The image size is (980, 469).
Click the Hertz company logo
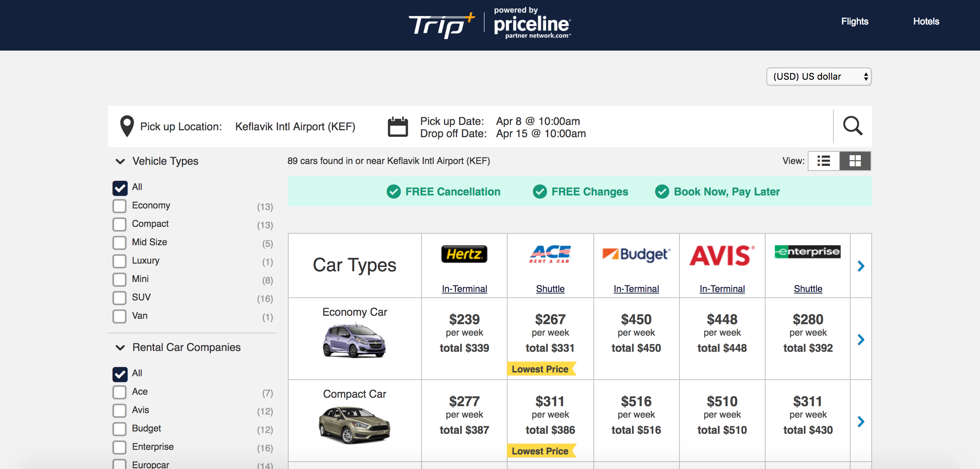pyautogui.click(x=464, y=254)
